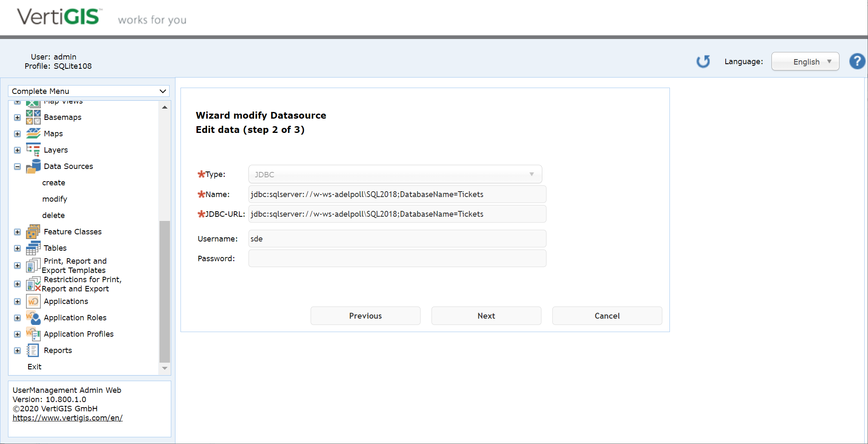Viewport: 868px width, 444px height.
Task: Click the Layers icon
Action: click(x=33, y=150)
